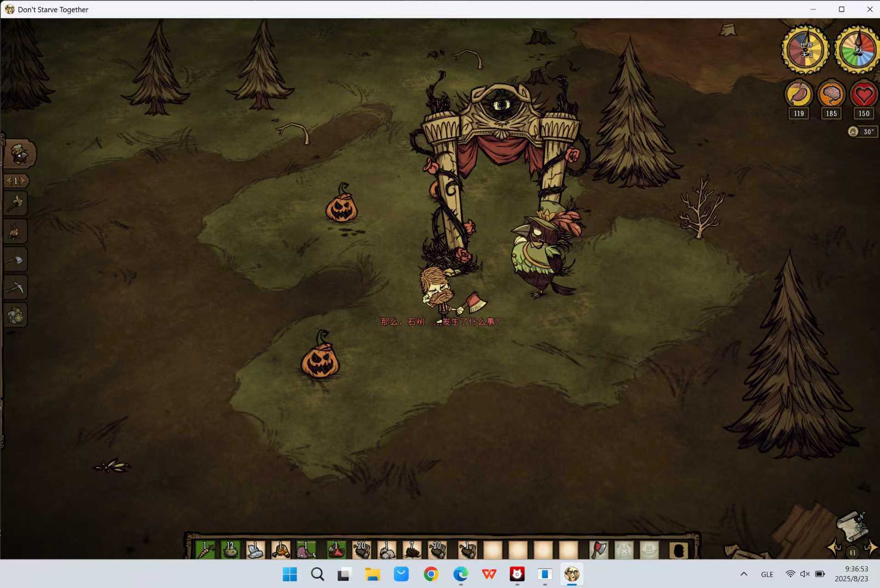
Task: Pick up the cut grass tuft on ground
Action: click(112, 466)
